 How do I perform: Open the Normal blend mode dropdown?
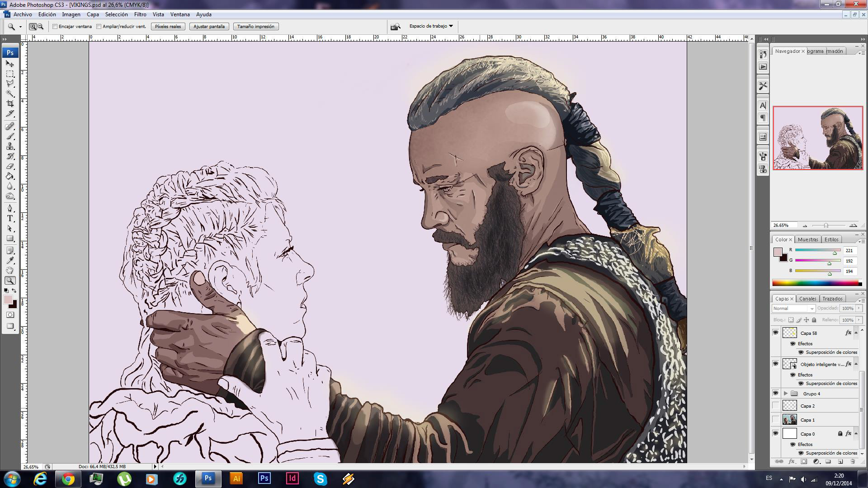[793, 309]
